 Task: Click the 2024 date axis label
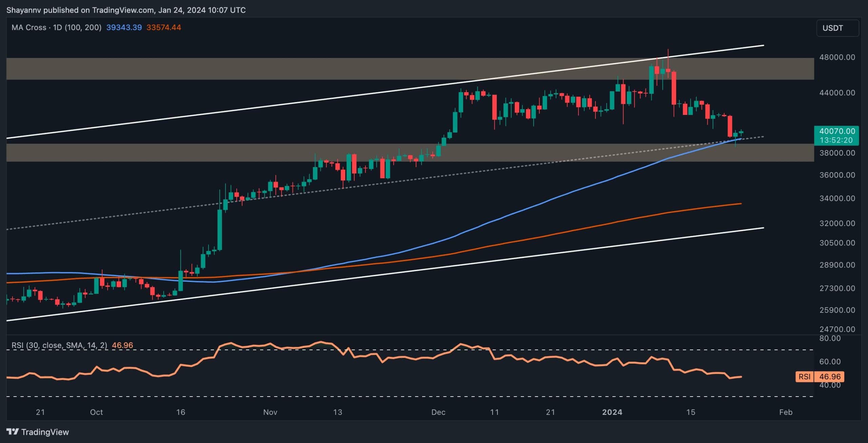(612, 412)
